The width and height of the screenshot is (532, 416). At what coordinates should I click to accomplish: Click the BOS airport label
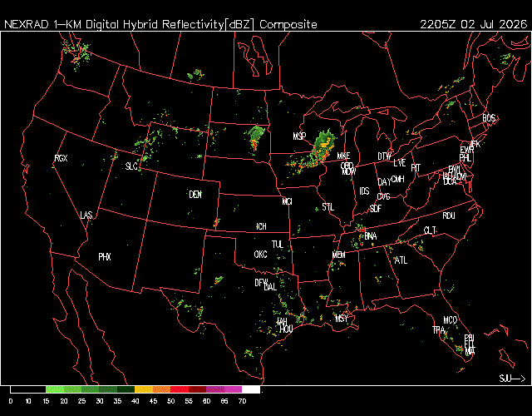(x=489, y=118)
